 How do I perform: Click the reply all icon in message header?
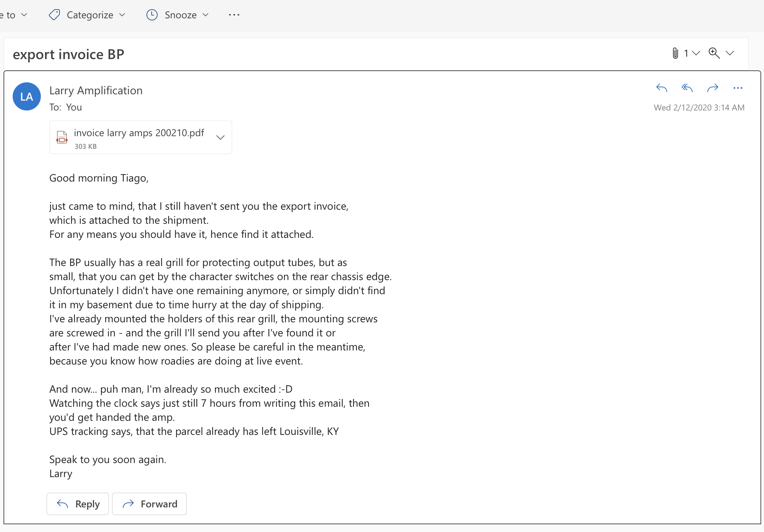point(687,88)
